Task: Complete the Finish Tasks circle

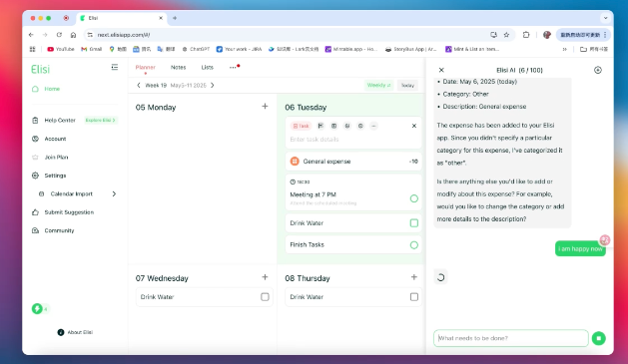Action: coord(414,245)
